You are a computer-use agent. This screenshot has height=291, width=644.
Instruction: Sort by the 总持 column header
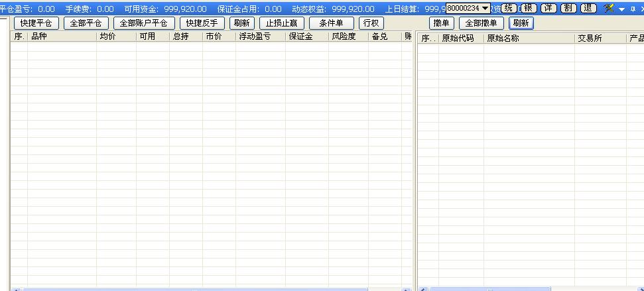186,36
